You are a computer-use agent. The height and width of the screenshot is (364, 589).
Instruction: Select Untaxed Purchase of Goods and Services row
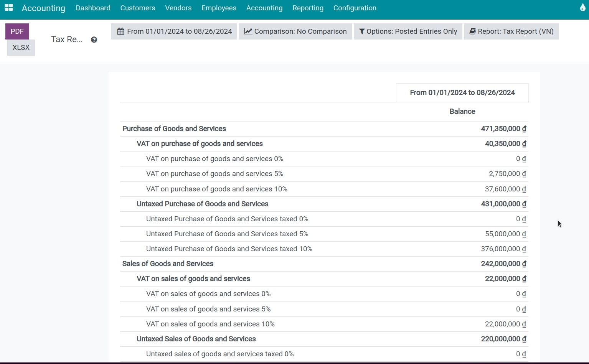click(x=324, y=204)
